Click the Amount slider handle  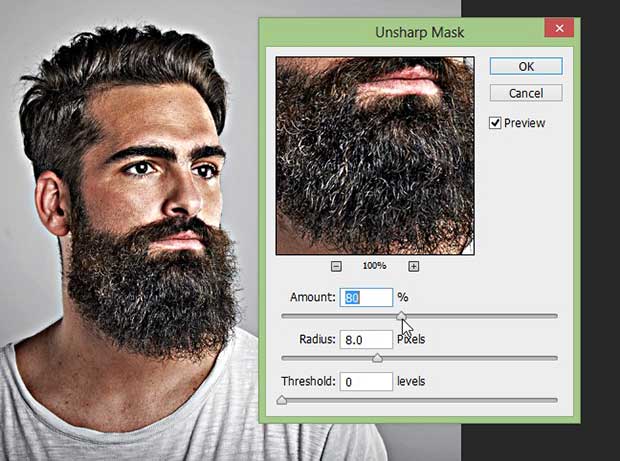pyautogui.click(x=401, y=316)
